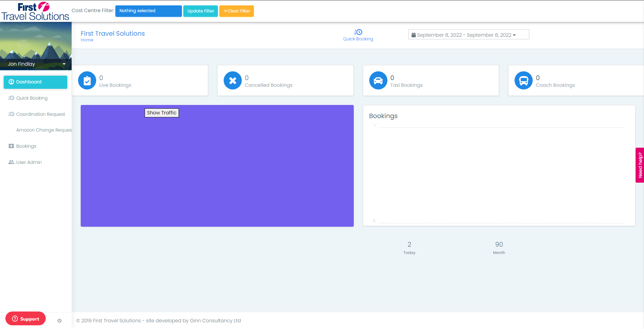Toggle the Show Traffic map button
The height and width of the screenshot is (329, 644).
coord(162,113)
